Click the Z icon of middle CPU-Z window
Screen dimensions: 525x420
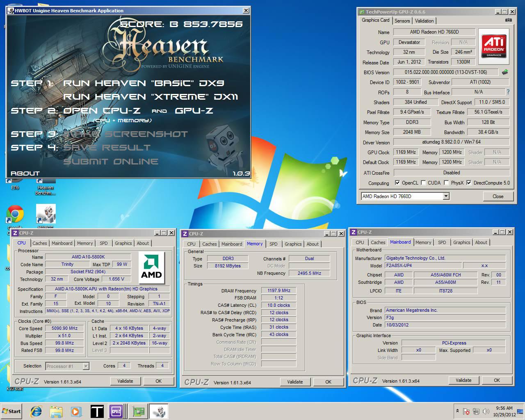[x=185, y=234]
